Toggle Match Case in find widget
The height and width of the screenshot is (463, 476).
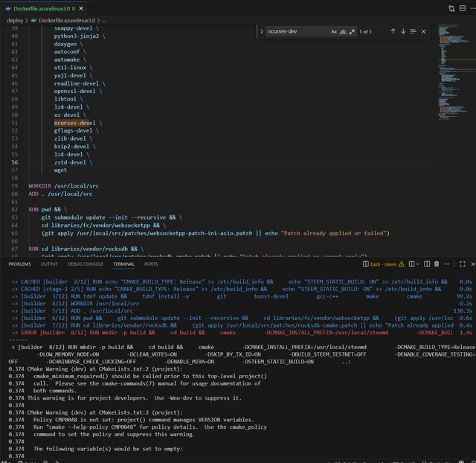pos(334,31)
